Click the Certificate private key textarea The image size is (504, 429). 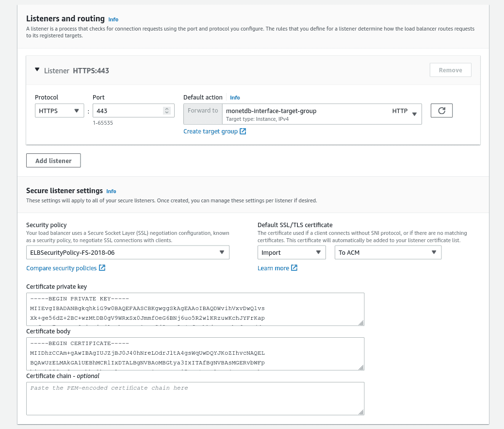click(x=195, y=309)
